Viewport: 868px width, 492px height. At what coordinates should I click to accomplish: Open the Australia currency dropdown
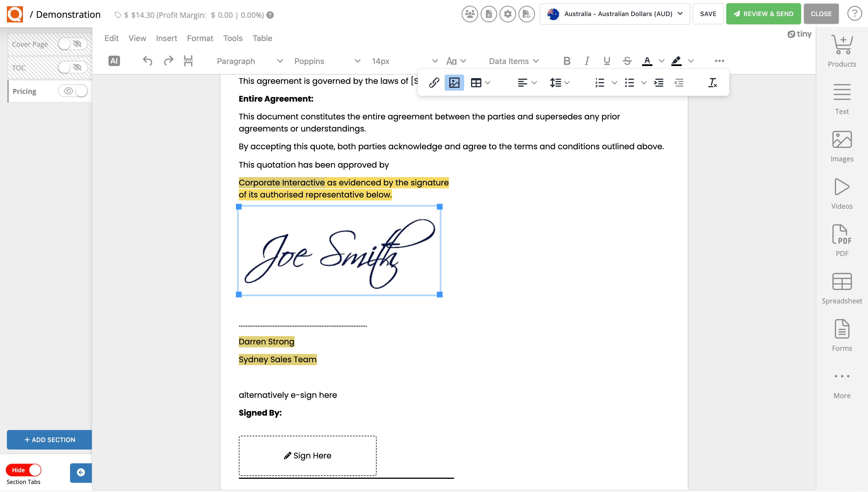click(614, 14)
